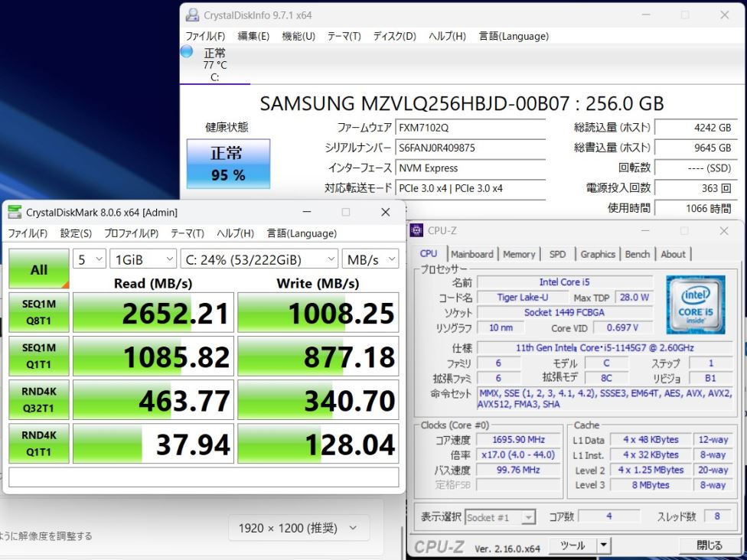
Task: Open the drive selector C: 24% dropdown
Action: pyautogui.click(x=259, y=259)
